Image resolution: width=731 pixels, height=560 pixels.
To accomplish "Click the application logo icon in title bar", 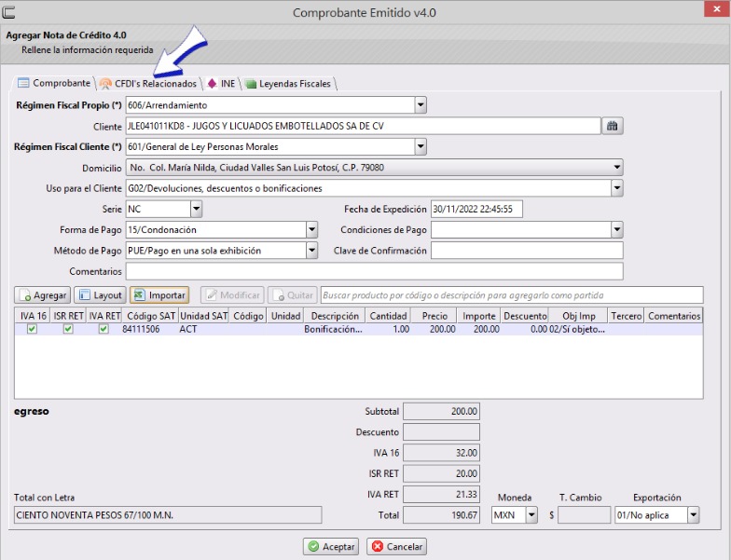I will tap(8, 12).
